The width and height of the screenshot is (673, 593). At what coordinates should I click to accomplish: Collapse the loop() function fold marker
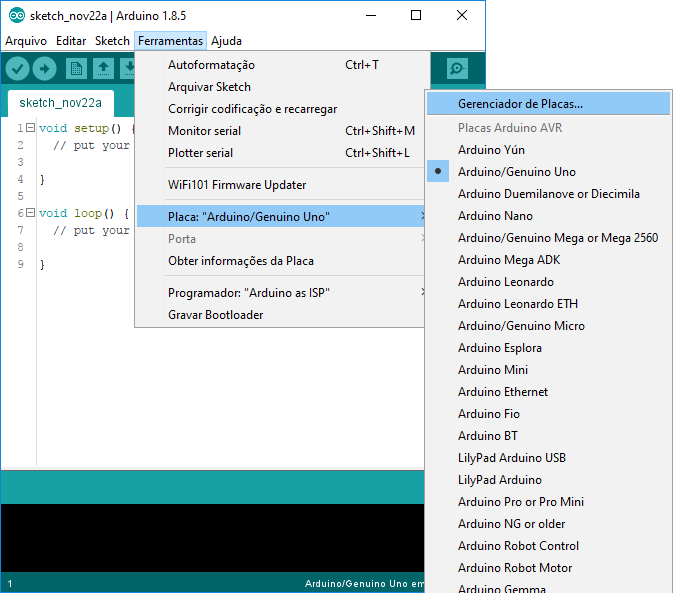pyautogui.click(x=30, y=213)
